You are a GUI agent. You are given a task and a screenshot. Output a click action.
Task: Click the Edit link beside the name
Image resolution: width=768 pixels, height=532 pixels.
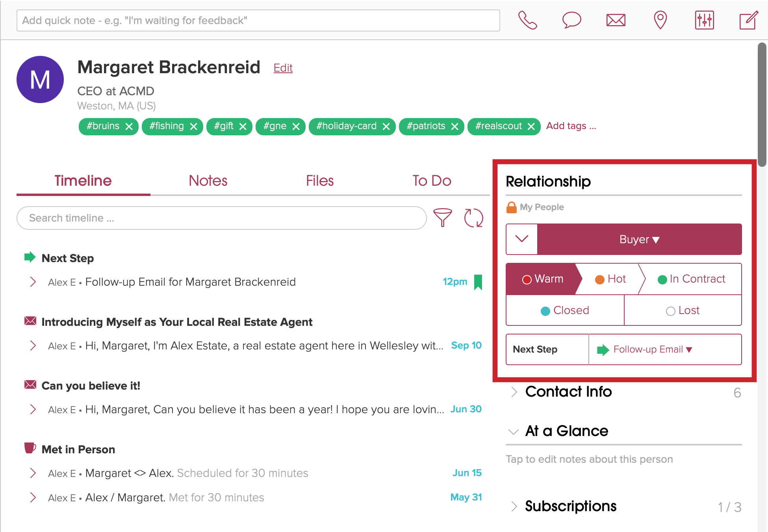(x=283, y=68)
